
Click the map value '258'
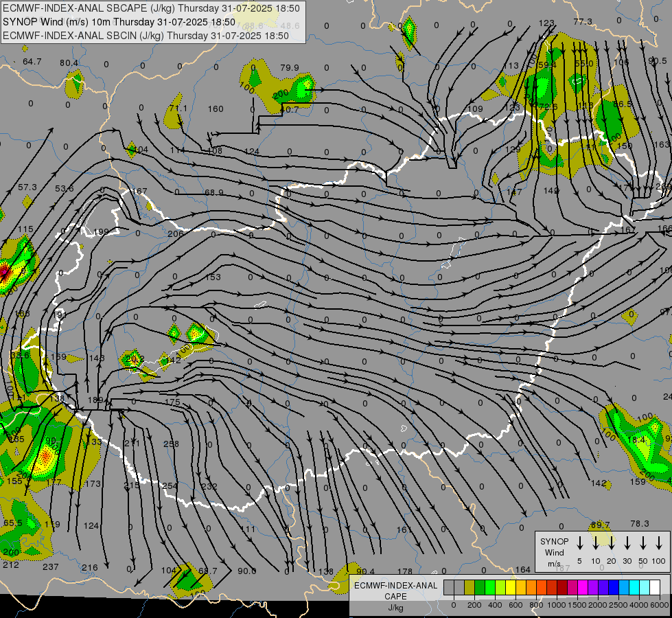coord(171,444)
